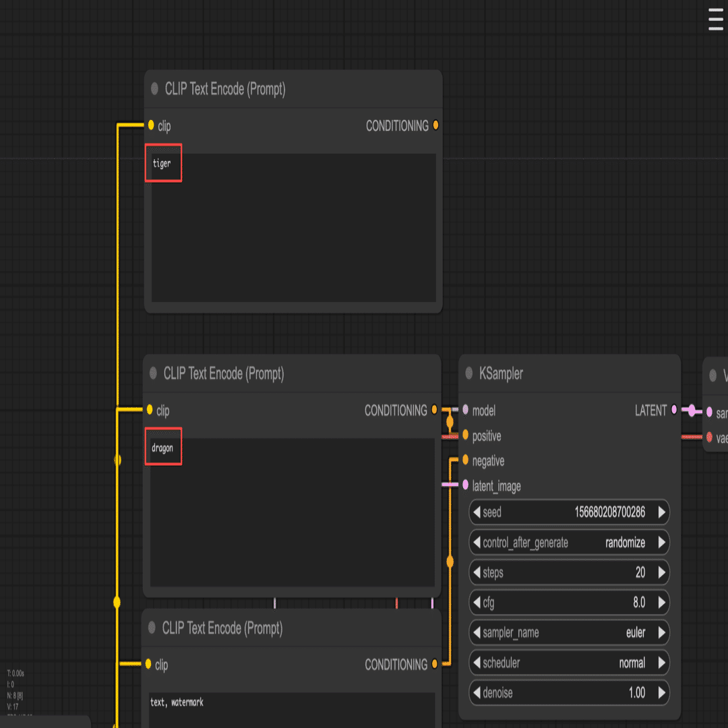
Task: Click the vae input port on cut-off node
Action: (x=709, y=437)
